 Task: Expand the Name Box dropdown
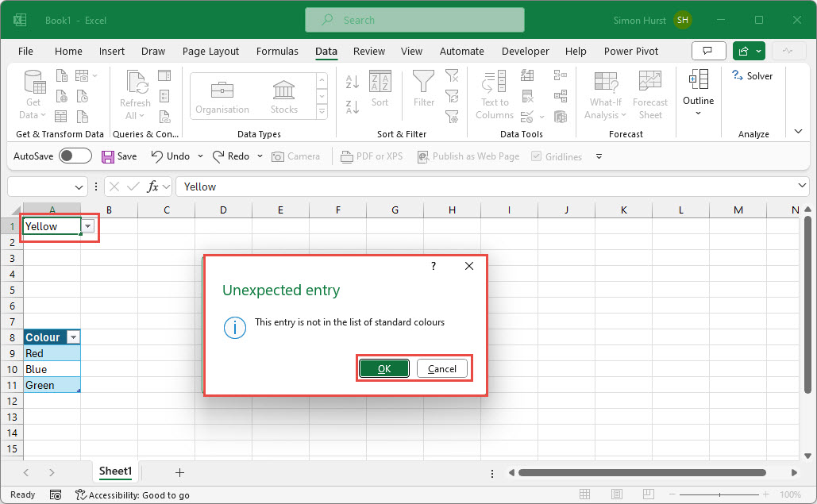[79, 187]
